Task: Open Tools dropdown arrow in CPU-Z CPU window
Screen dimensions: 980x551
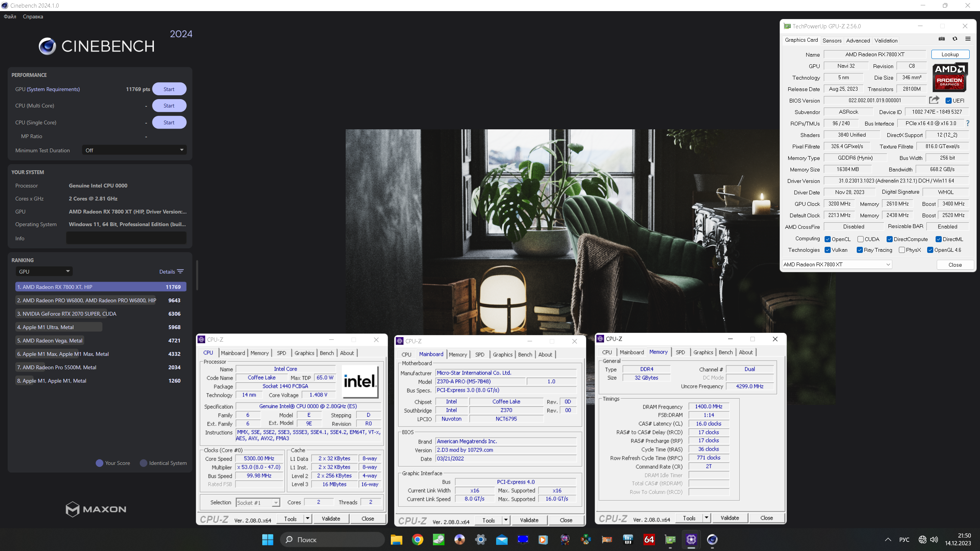Action: 307,518
